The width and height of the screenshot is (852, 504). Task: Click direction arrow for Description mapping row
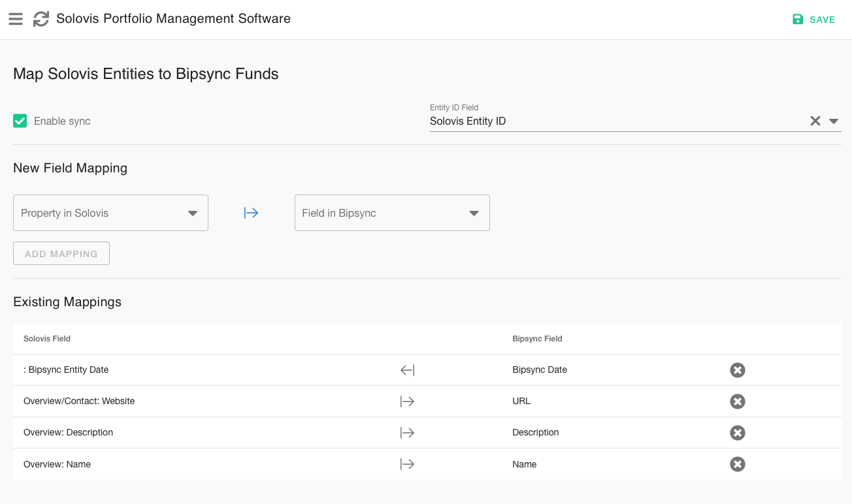coord(408,433)
